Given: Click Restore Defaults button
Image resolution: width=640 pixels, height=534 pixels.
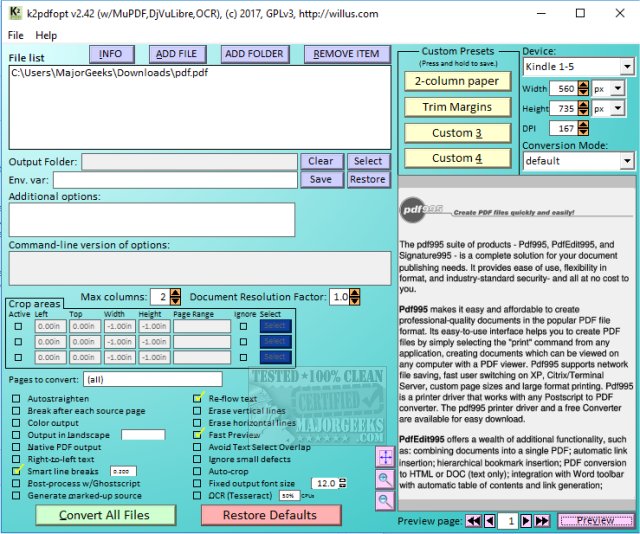Looking at the screenshot, I should coord(271,515).
